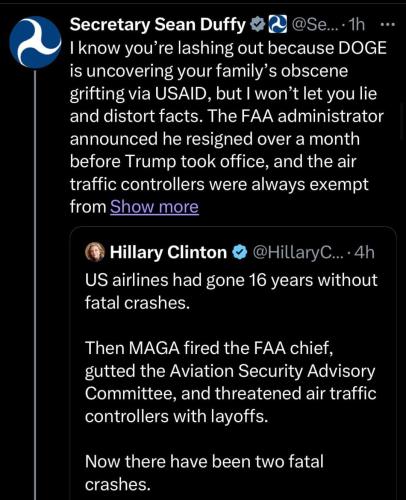Screen dimensions: 406x500
Task: Open the blue DOT profile avatar
Action: pos(36,42)
